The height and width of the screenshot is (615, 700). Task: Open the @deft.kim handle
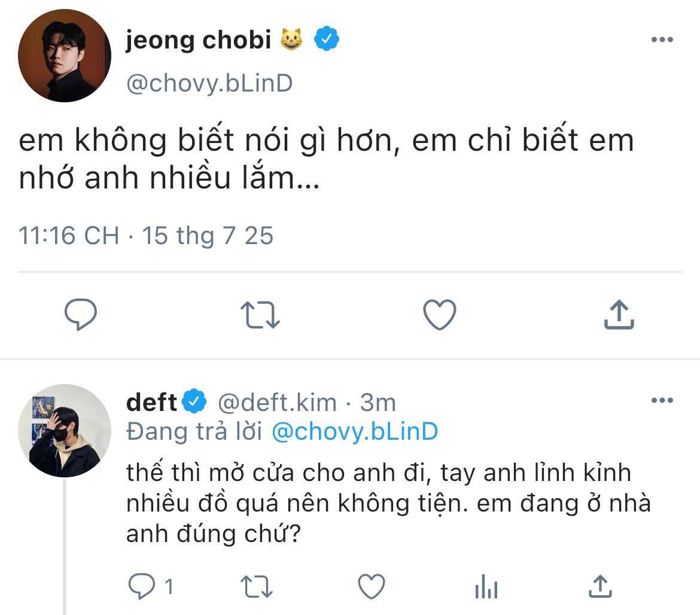tap(276, 403)
